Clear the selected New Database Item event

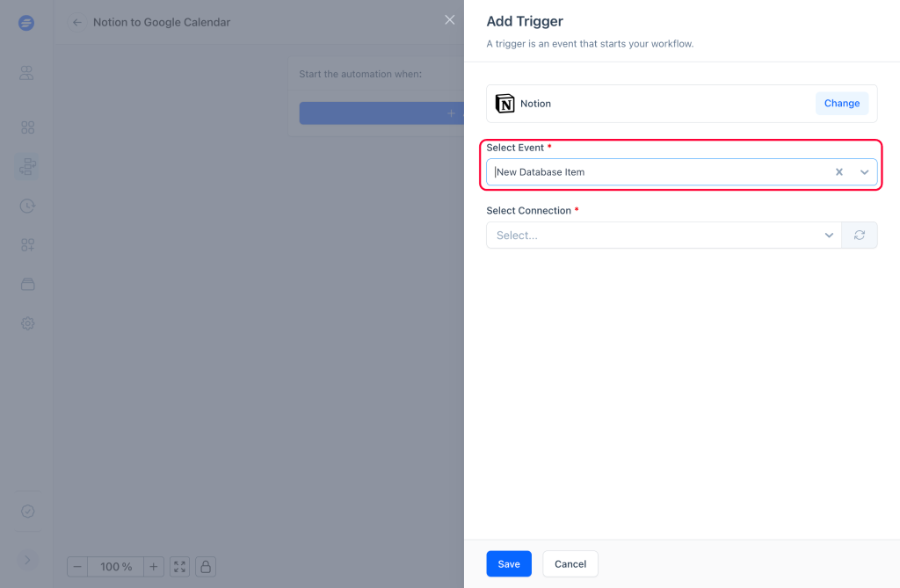[x=838, y=172]
